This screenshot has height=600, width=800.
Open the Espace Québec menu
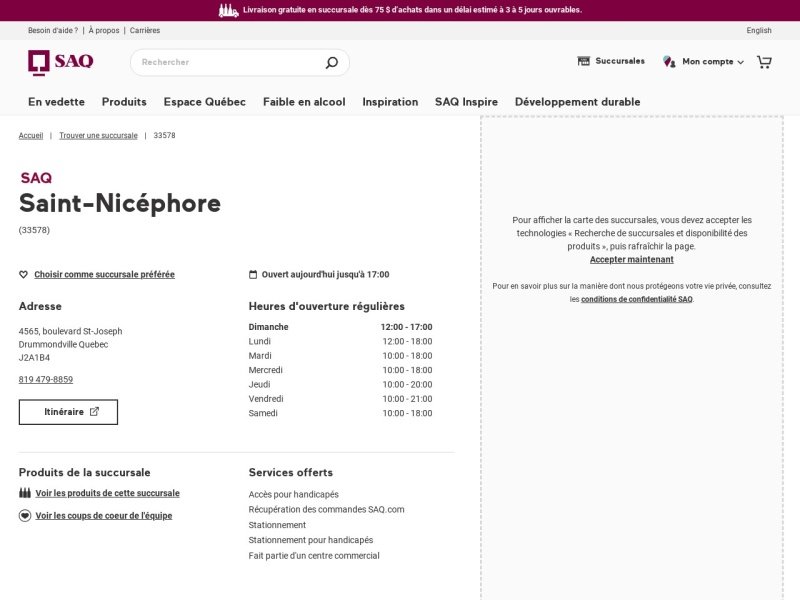point(205,102)
